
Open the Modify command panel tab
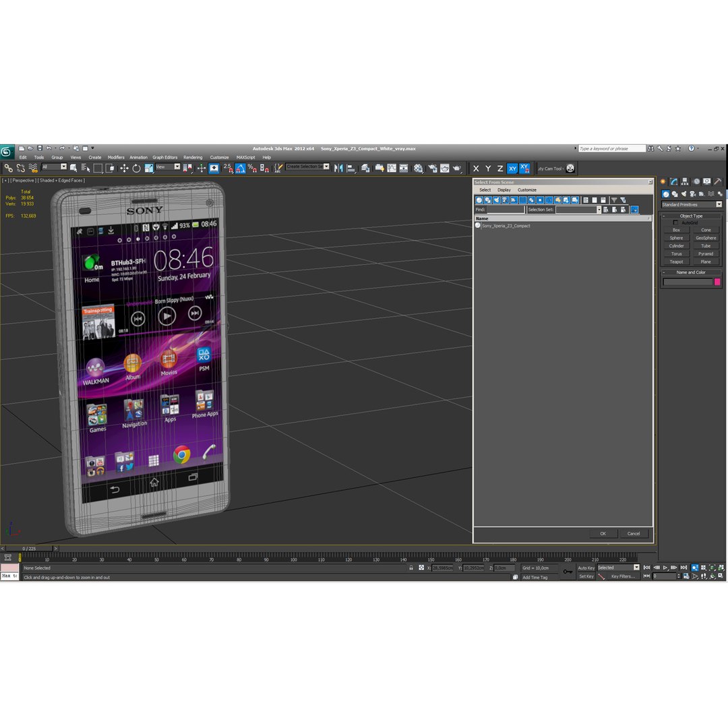click(673, 181)
